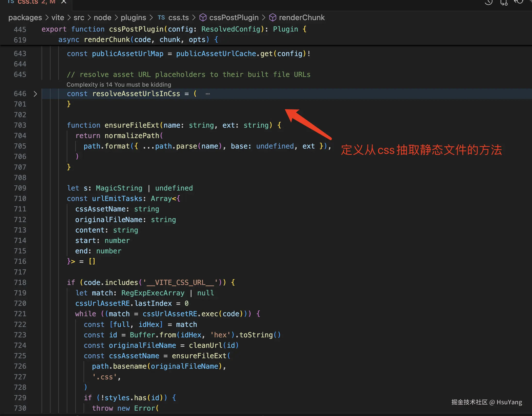Click the cssPostPlugin cube symbol icon in breadcrumb
This screenshot has height=416, width=532.
click(203, 17)
